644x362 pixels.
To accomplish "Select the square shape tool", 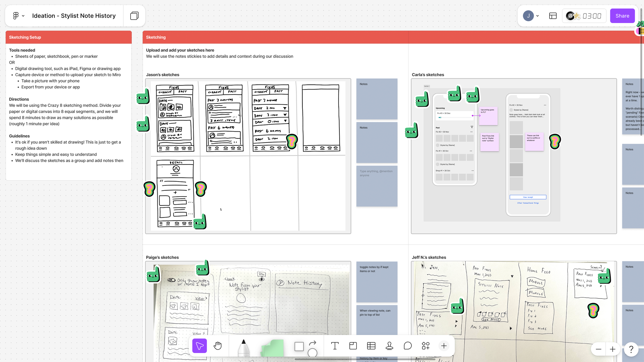I will point(299,346).
